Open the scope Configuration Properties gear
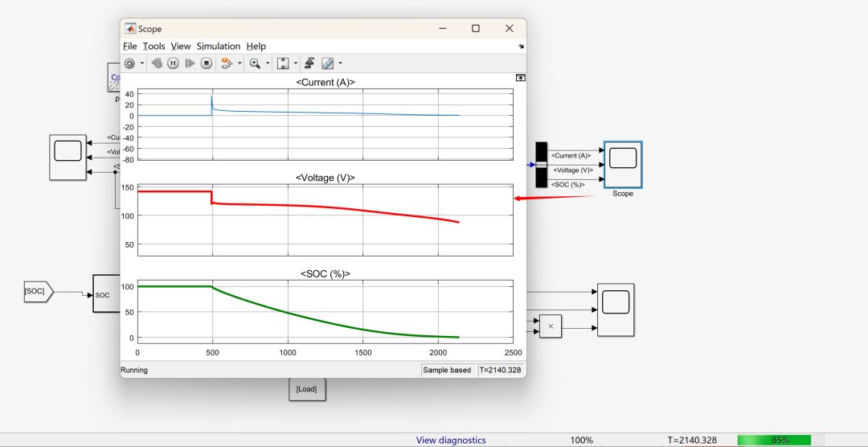 [129, 63]
